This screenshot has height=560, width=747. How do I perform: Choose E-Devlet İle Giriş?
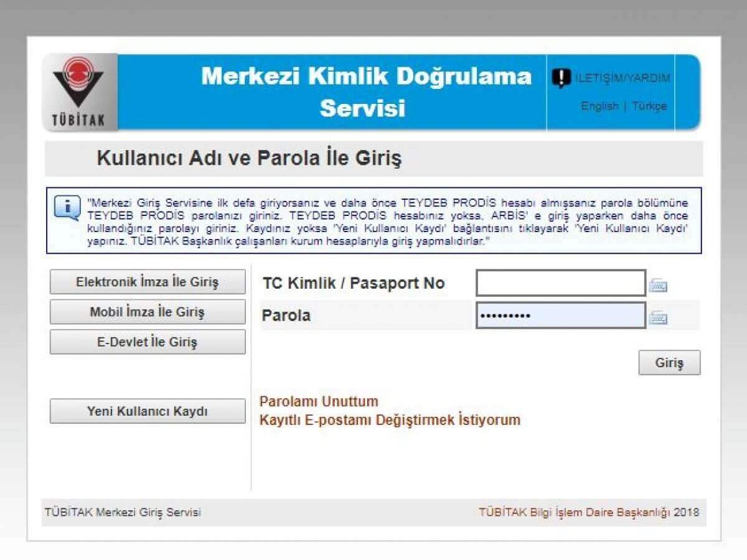point(148,342)
